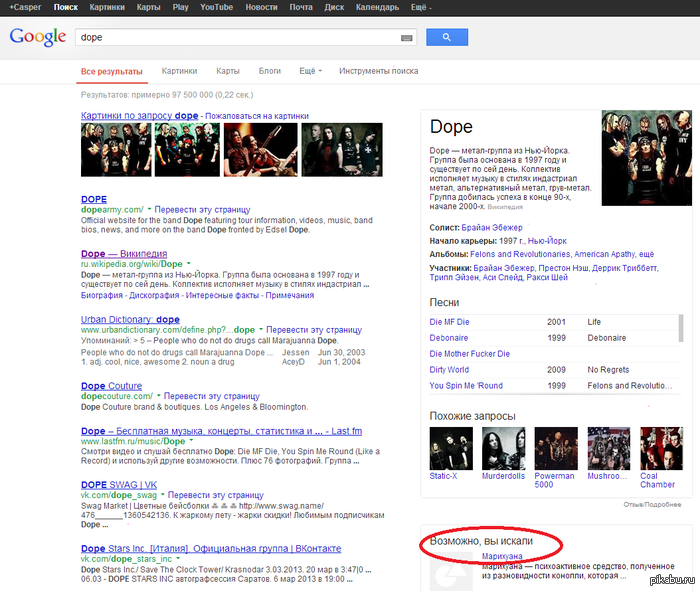
Task: Select Картинки in the black top bar
Action: point(107,8)
